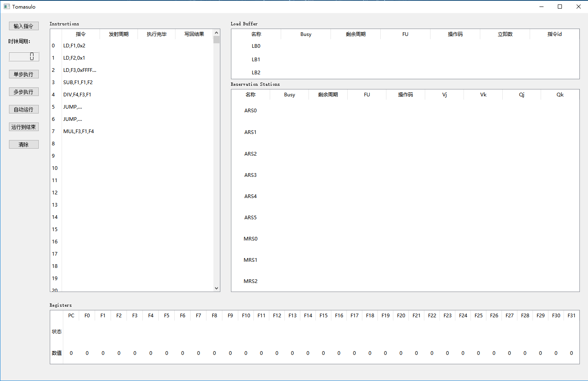588x381 pixels.
Task: Minimize the Tomasulo window
Action: pos(541,7)
